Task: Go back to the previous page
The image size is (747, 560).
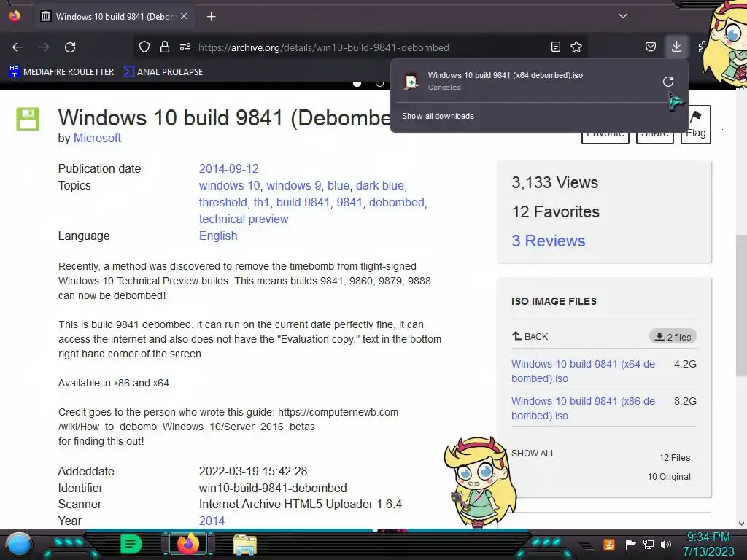Action: 18,47
